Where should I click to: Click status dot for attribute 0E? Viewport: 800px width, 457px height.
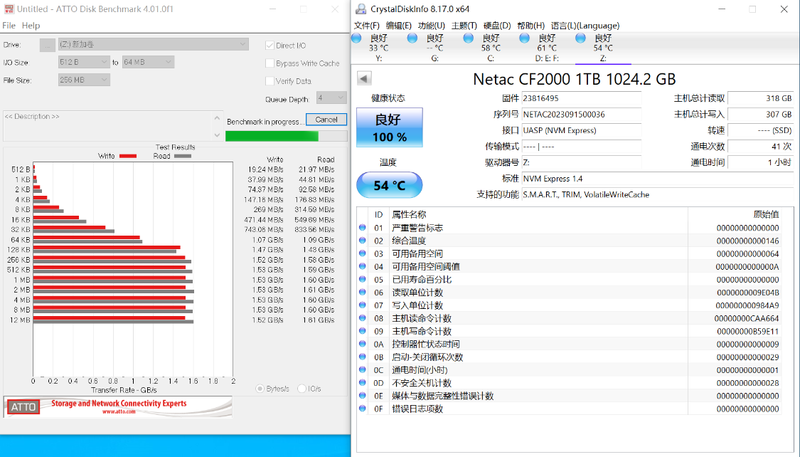click(x=363, y=395)
